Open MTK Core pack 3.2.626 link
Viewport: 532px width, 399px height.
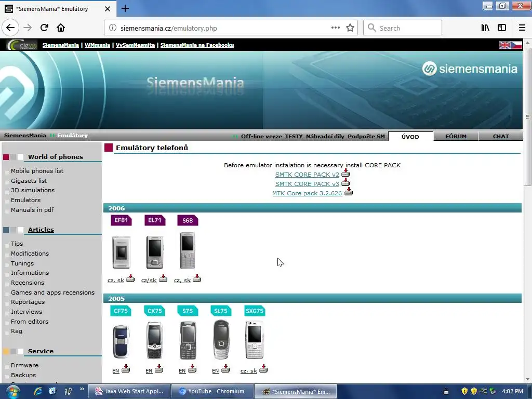(x=307, y=193)
